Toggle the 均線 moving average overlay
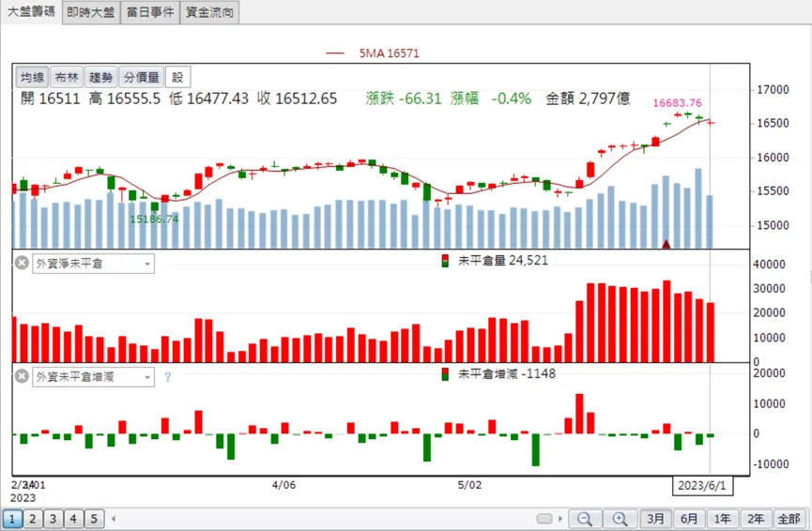The width and height of the screenshot is (812, 531). [x=32, y=77]
